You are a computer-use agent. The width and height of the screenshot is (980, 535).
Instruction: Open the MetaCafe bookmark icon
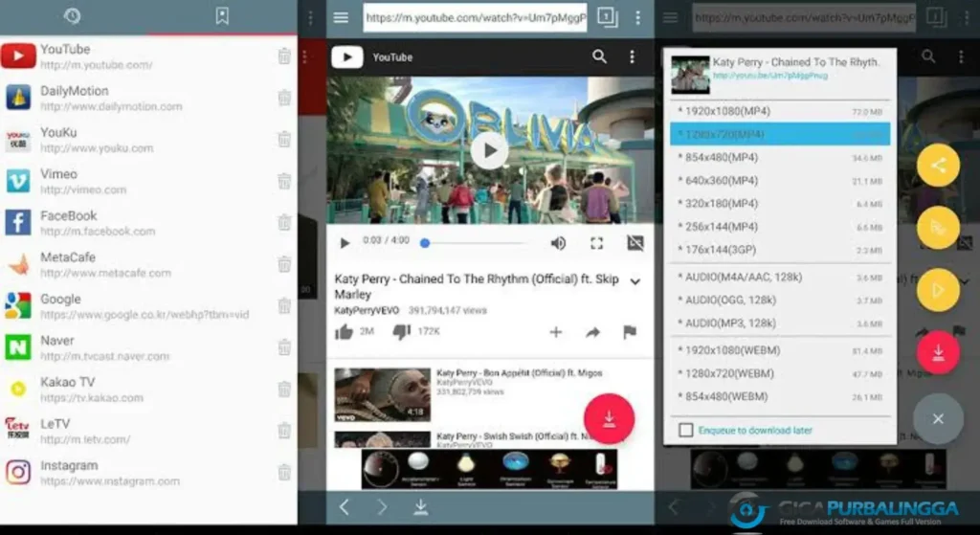[18, 264]
